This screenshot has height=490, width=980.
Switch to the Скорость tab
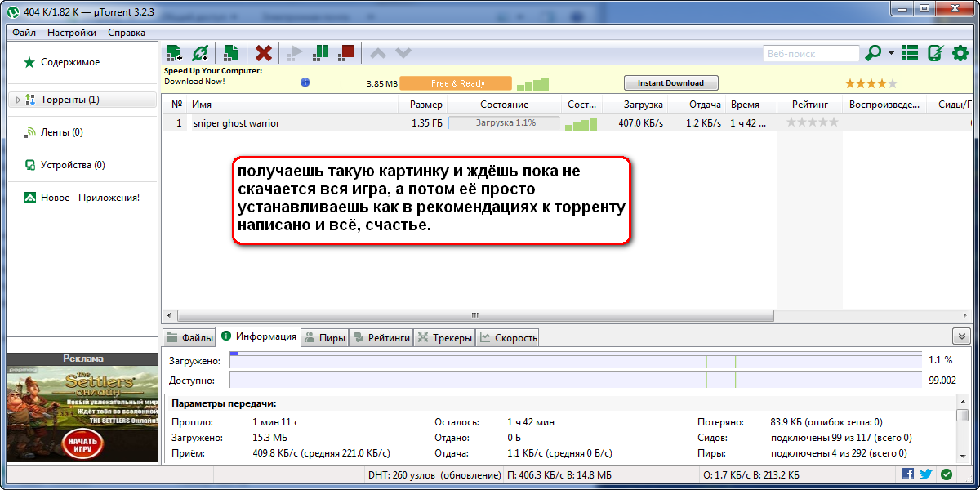(508, 337)
